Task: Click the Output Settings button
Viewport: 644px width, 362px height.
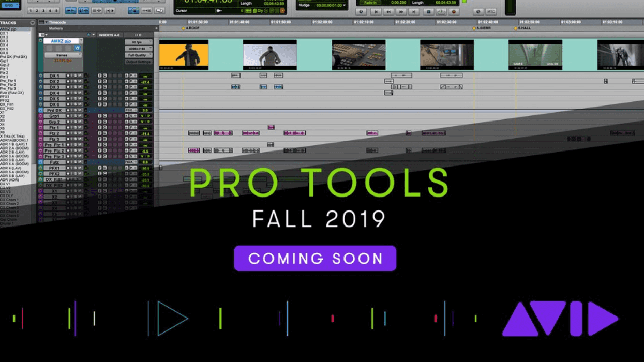Action: (139, 62)
